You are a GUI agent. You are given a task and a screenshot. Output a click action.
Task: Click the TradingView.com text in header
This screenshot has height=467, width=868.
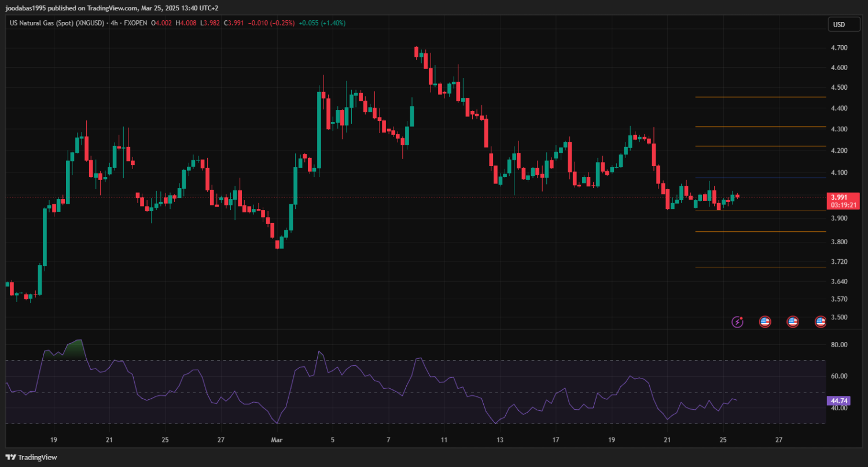coord(115,8)
